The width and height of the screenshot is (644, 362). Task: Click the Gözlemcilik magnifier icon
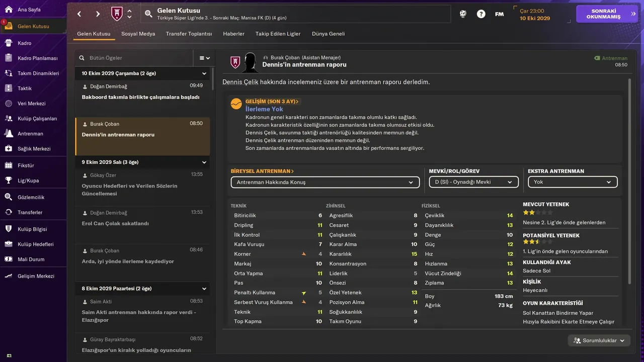[9, 197]
